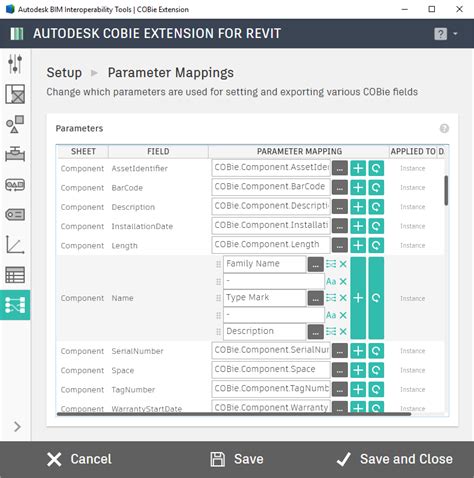Viewport: 474px width, 478px height.
Task: Select the Parameter Mappings sidebar tab
Action: tap(15, 305)
